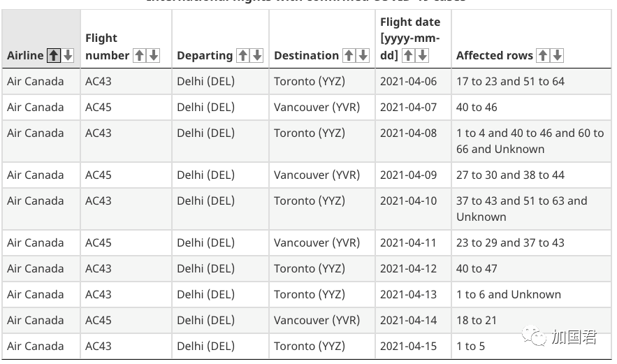Screen dimensions: 617x364
Task: Sort Airline column descending arrow
Action: pos(68,55)
